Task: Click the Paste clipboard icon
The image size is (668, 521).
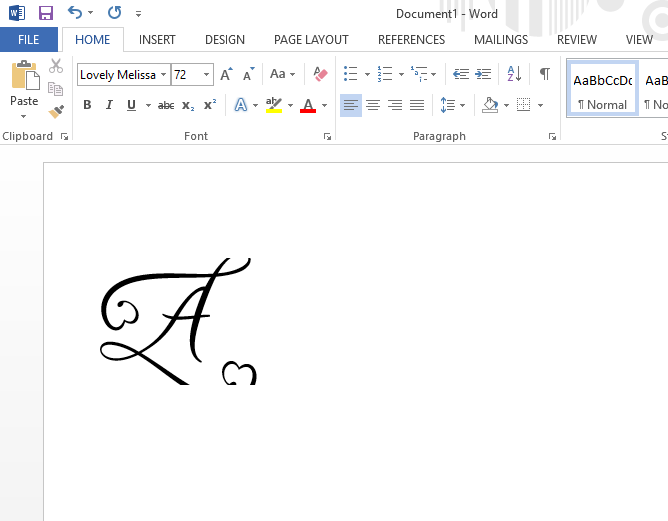Action: [25, 75]
